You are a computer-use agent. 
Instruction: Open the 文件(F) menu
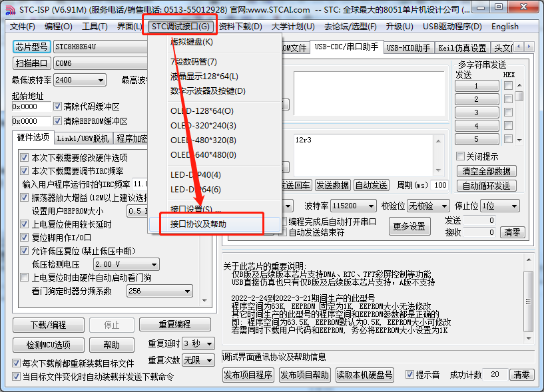coord(23,27)
